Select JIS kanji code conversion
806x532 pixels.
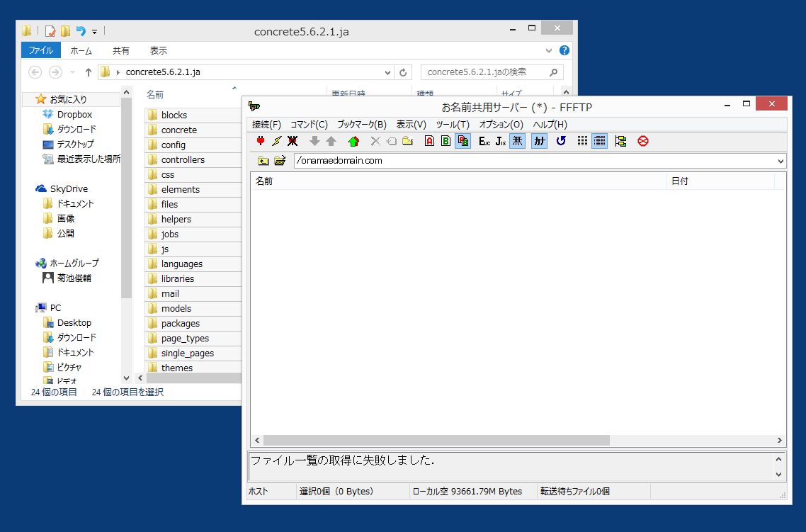click(x=501, y=141)
